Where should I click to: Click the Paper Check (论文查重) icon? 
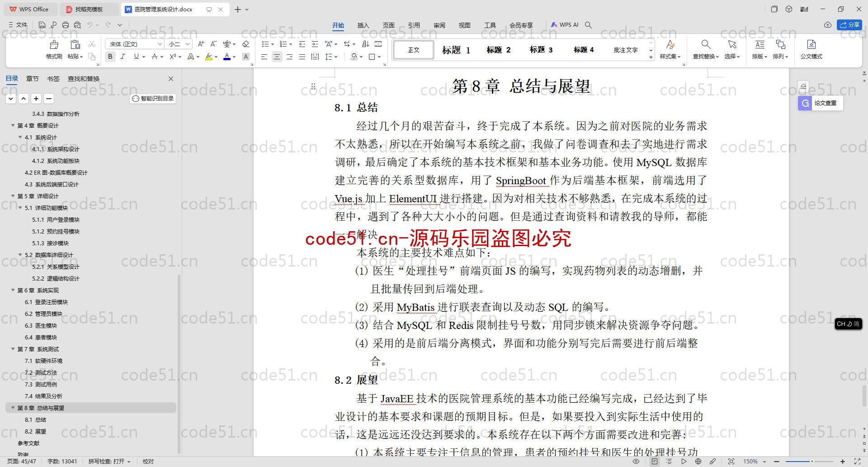[x=805, y=103]
